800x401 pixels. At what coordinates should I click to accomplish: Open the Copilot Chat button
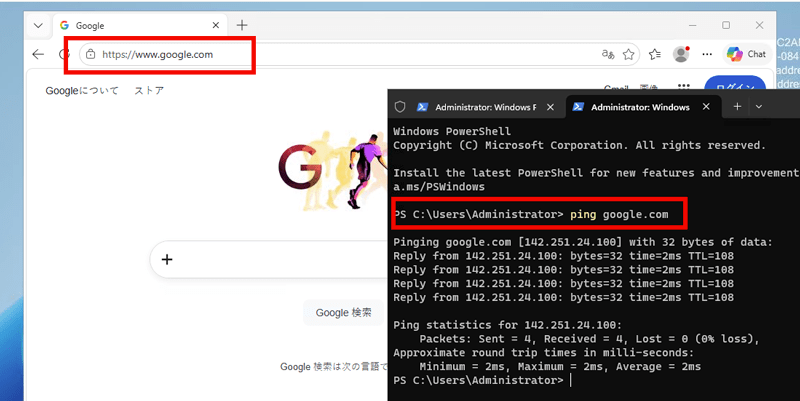click(746, 54)
